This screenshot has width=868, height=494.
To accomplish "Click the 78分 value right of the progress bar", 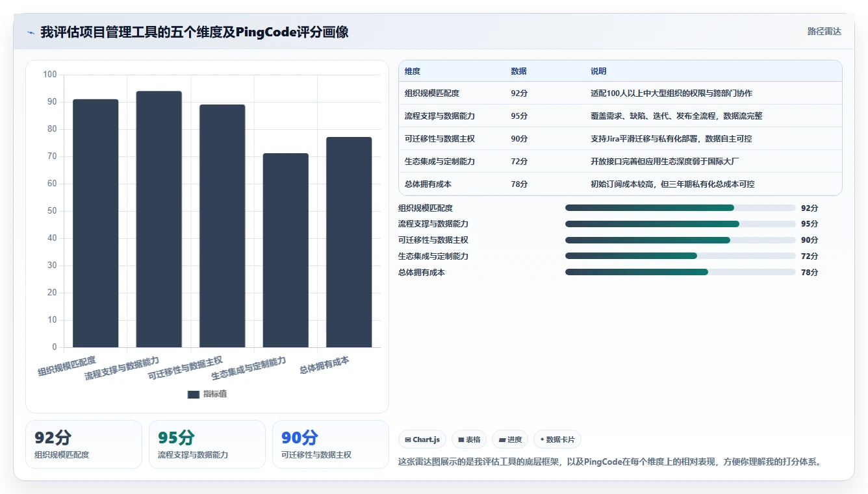I will pyautogui.click(x=810, y=273).
